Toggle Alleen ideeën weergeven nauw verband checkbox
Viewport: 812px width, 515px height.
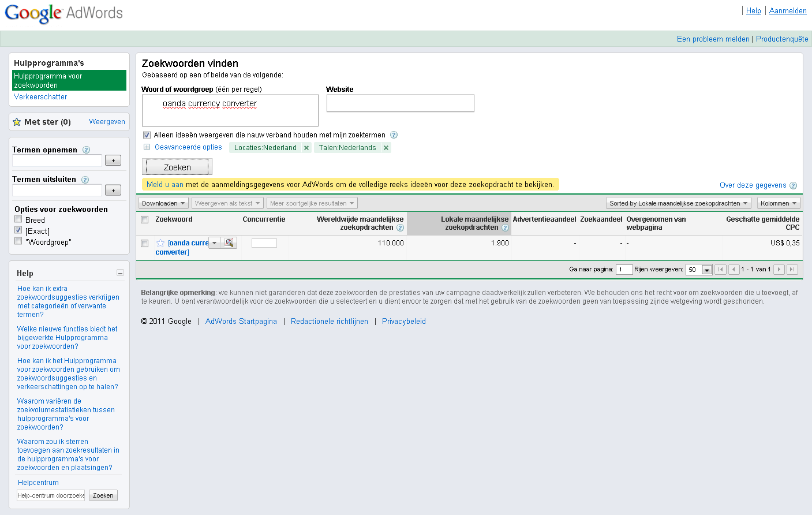coord(147,135)
